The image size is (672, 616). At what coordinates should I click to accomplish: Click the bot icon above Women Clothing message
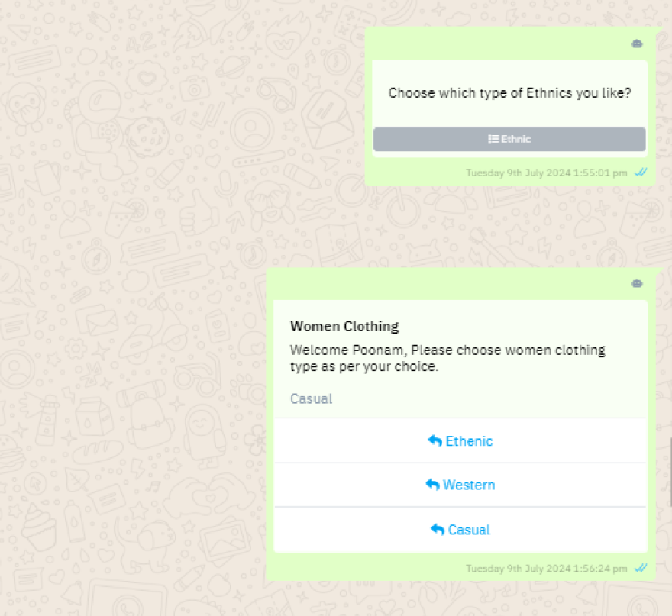click(x=636, y=284)
